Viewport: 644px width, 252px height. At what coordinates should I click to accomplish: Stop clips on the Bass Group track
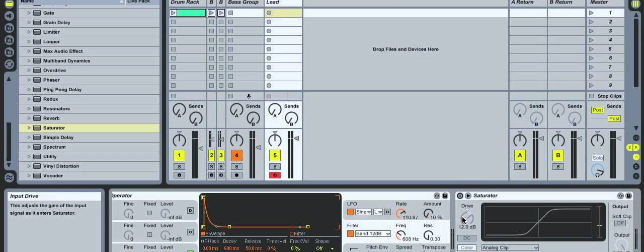(x=230, y=96)
